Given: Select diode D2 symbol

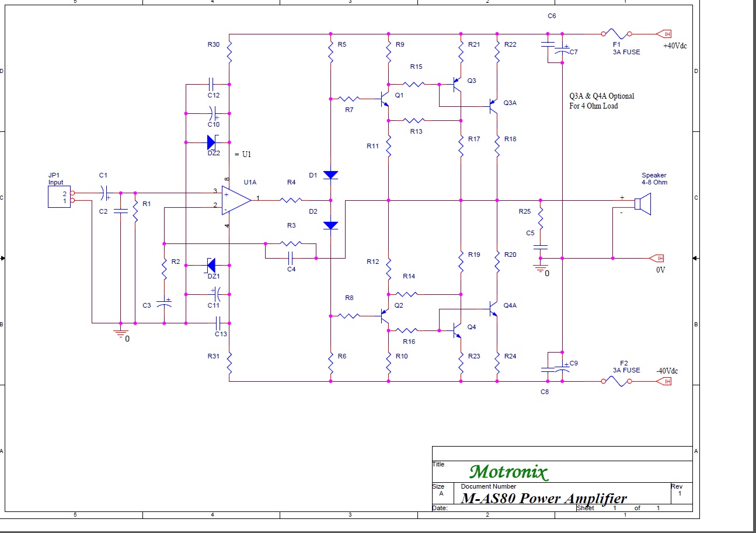Looking at the screenshot, I should tap(331, 225).
